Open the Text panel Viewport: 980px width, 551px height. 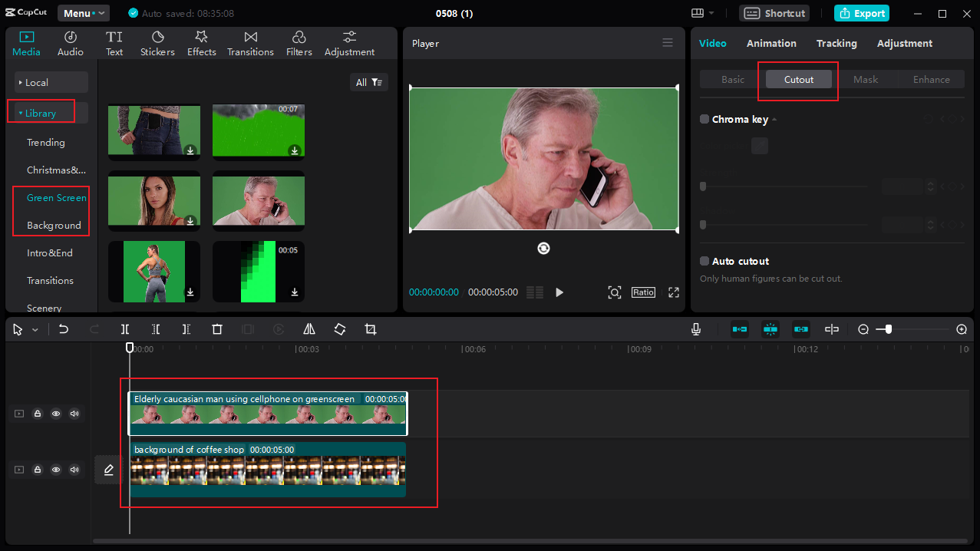pos(114,44)
